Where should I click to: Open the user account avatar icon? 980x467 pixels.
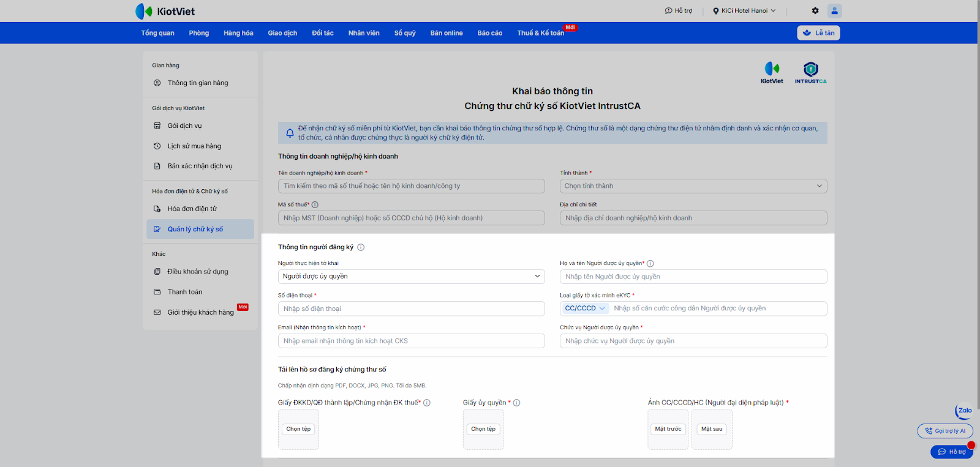coord(834,10)
